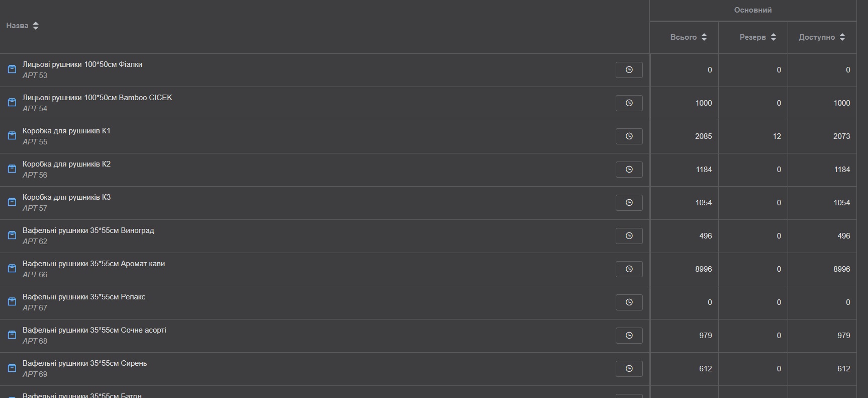The width and height of the screenshot is (868, 398).
Task: Open history clock for Лицьові рушники Фіалки
Action: click(629, 70)
